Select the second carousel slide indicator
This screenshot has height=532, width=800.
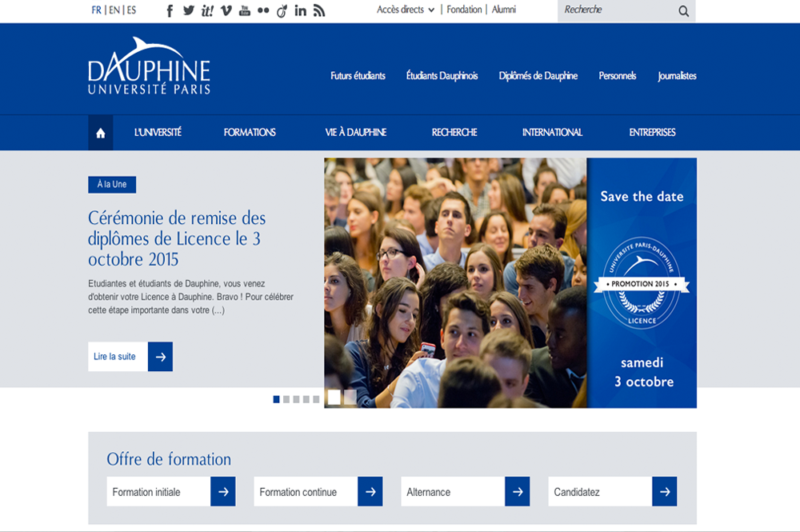[286, 399]
